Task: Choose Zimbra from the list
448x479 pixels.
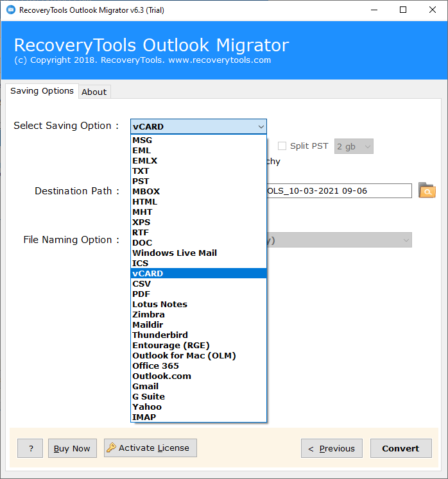Action: 198,315
